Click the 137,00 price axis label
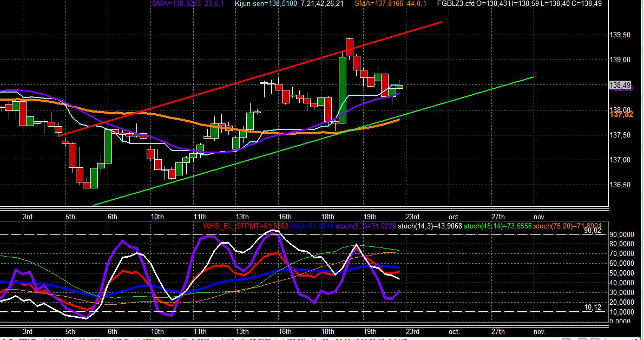 click(620, 160)
